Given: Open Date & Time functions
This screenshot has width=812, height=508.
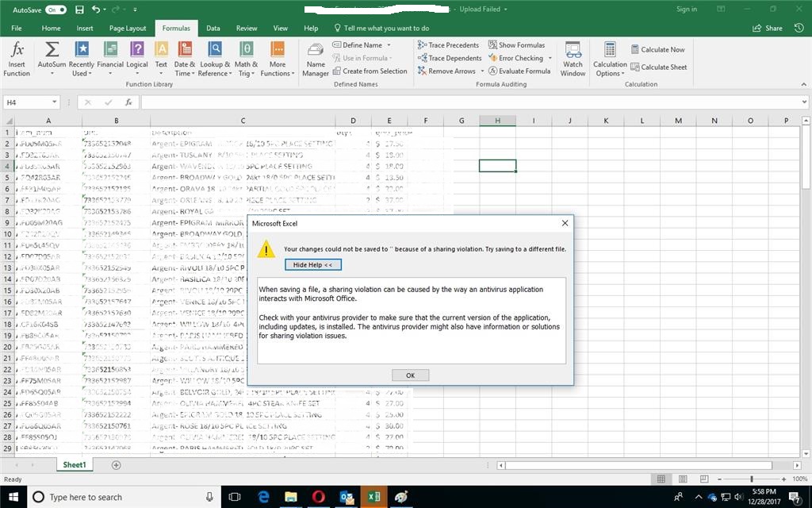Looking at the screenshot, I should coord(184,59).
